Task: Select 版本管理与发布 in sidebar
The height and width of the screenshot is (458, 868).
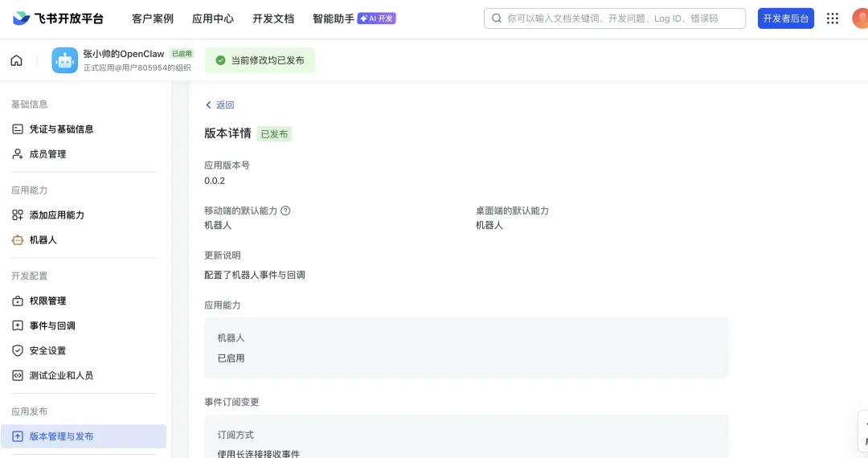Action: pos(84,436)
